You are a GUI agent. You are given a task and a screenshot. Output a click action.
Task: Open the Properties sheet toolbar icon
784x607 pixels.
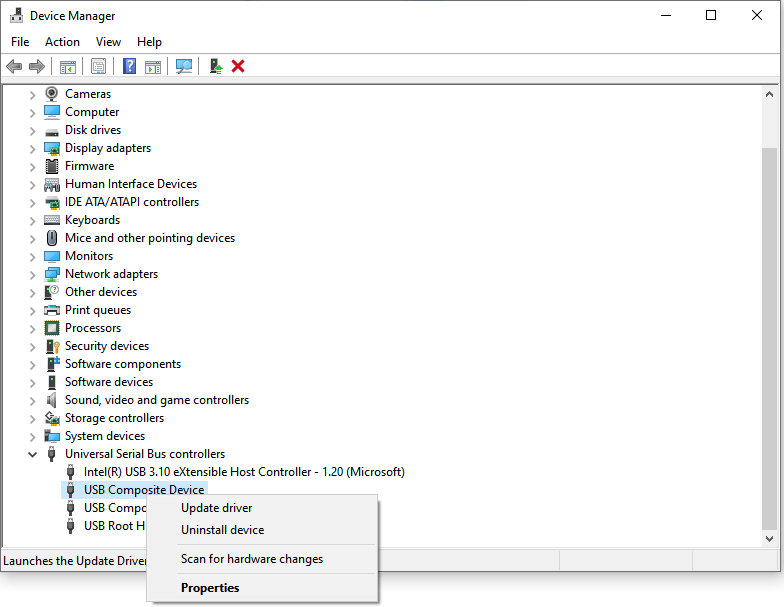coord(98,66)
